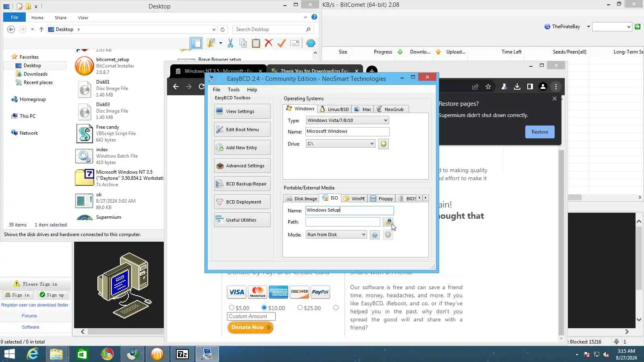Open 7-Zip from the taskbar
Screen dimensions: 644x362
click(182, 354)
